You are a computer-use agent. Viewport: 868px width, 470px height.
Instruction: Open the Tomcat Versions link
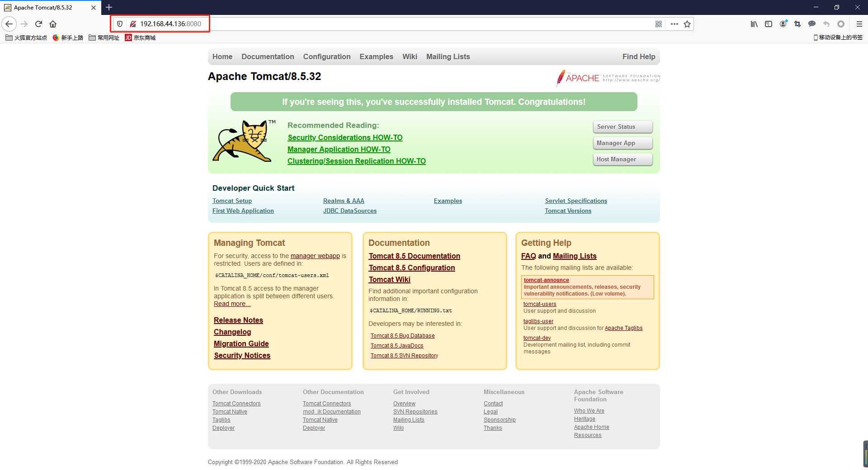568,211
